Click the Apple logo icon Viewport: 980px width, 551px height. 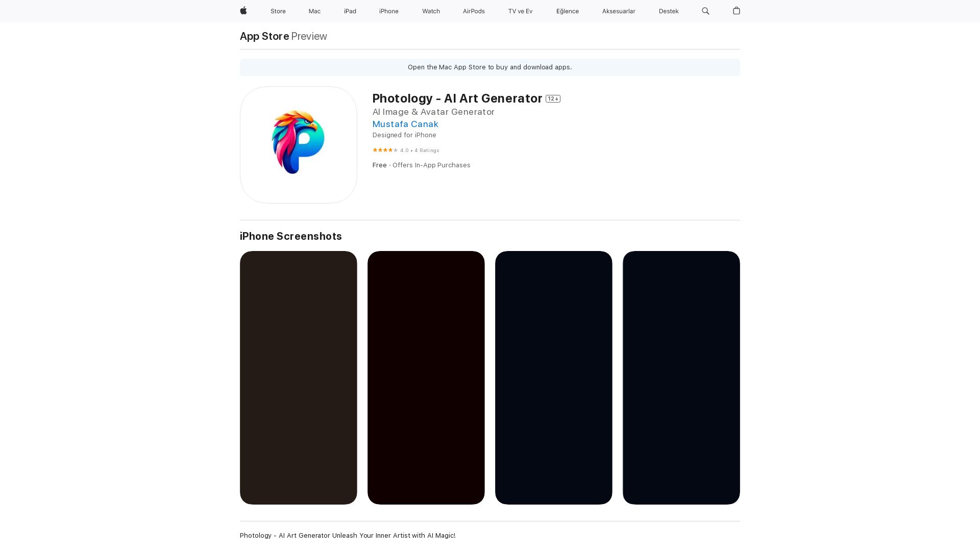click(x=243, y=11)
